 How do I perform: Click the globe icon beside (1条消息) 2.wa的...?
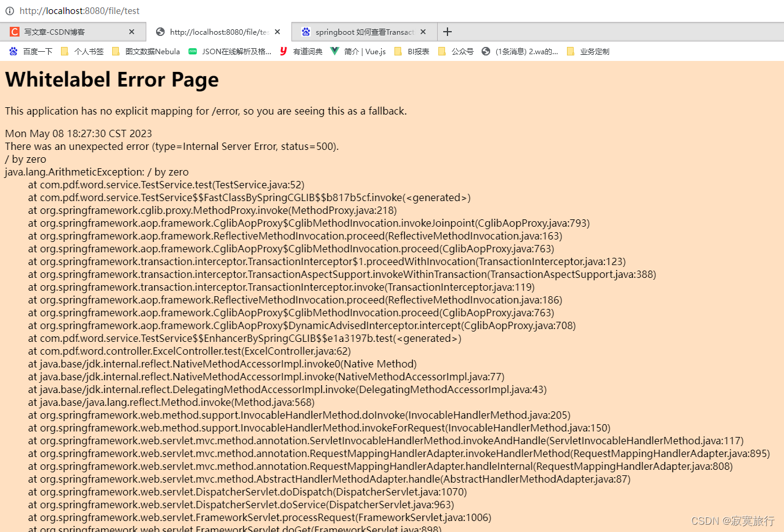(x=486, y=52)
